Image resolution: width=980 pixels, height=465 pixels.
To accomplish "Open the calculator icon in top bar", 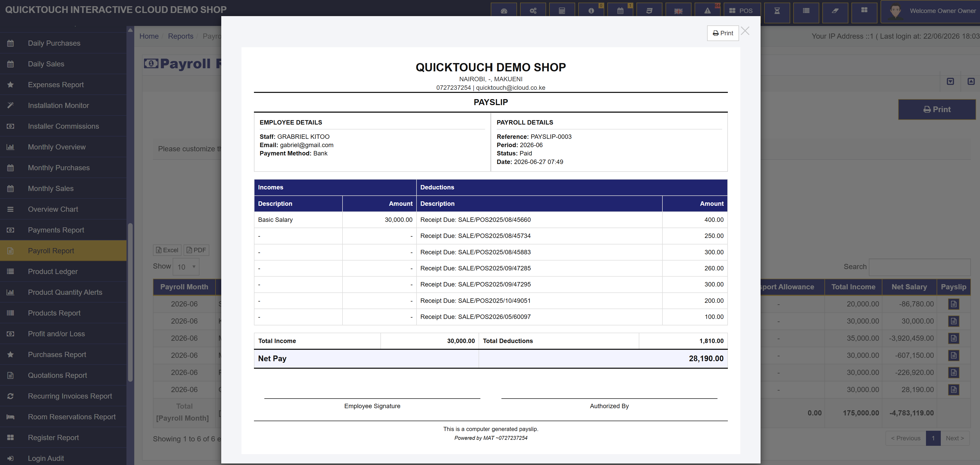I will click(562, 11).
